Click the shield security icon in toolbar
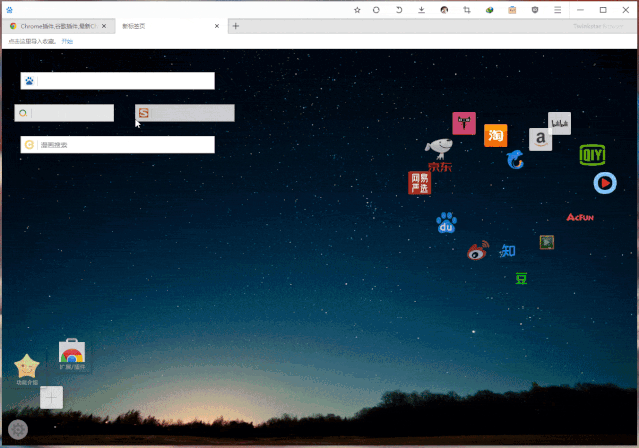The width and height of the screenshot is (639, 448). pos(535,10)
